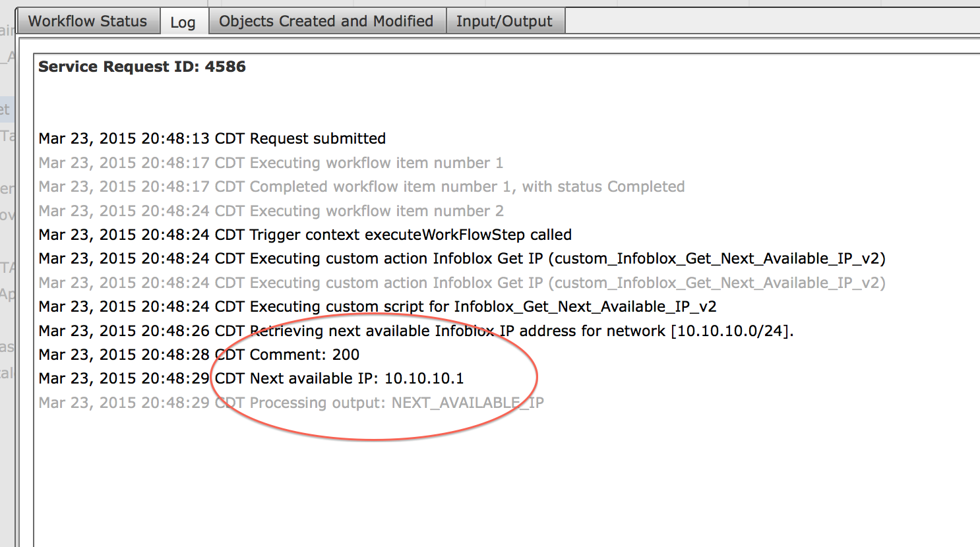Viewport: 980px width, 547px height.
Task: Open the Objects Created and Modified tab
Action: click(326, 21)
